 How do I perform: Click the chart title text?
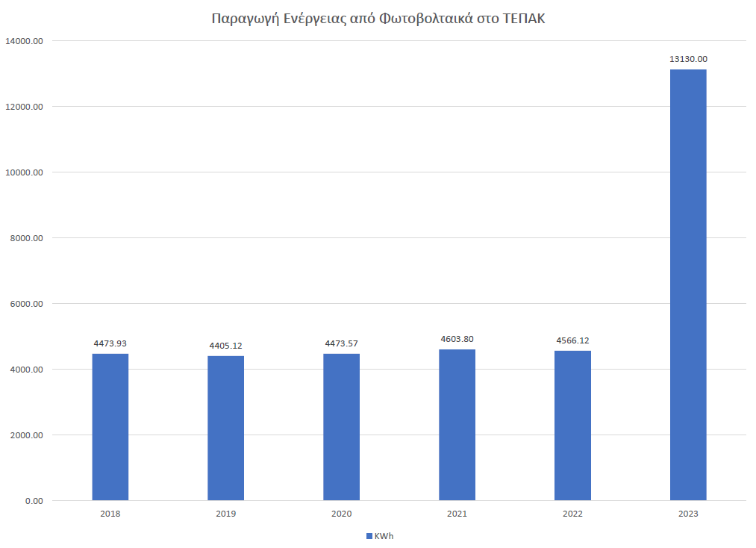pos(378,19)
